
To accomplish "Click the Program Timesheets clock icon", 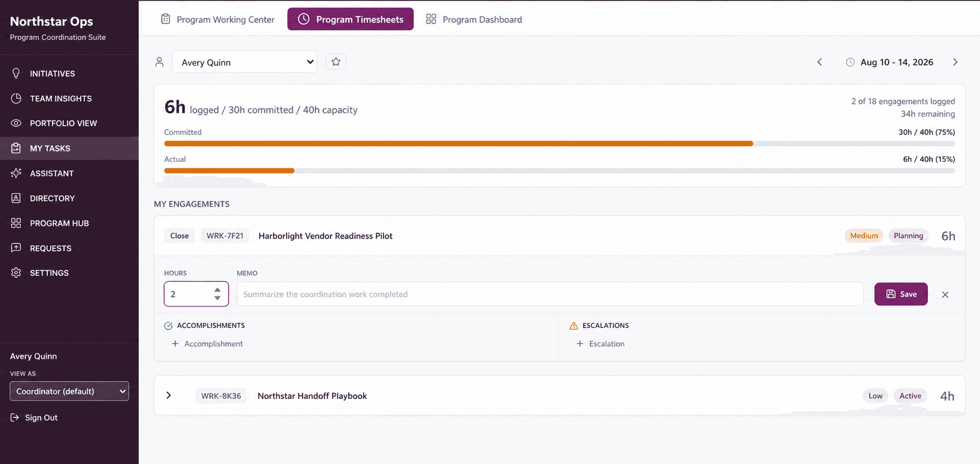I will (x=303, y=19).
